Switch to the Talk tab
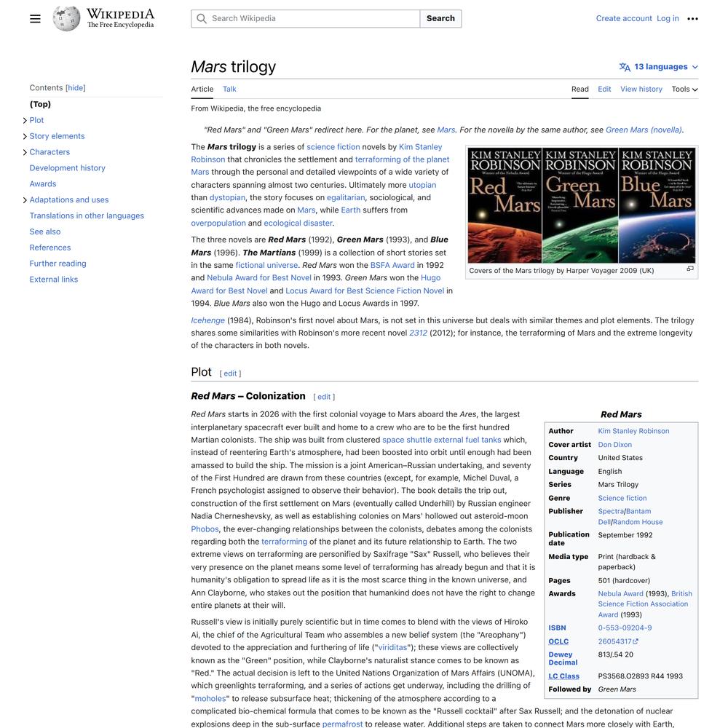728x728 pixels. pyautogui.click(x=229, y=89)
